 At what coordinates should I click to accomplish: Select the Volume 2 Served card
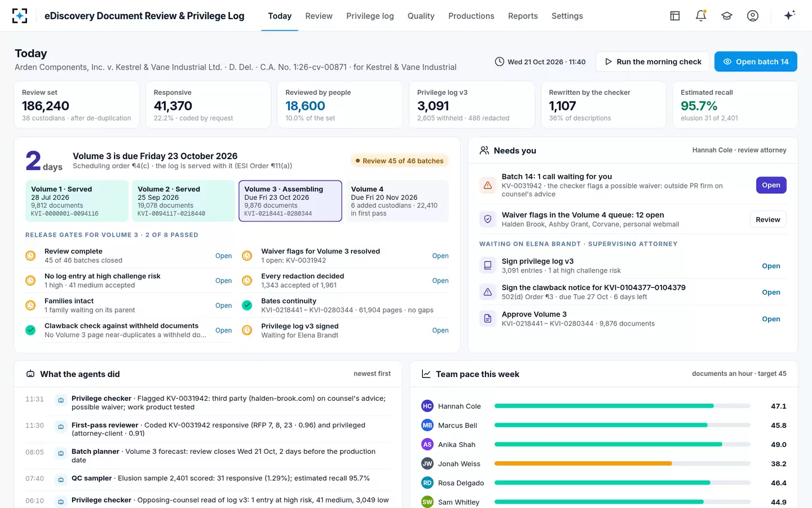coord(183,201)
